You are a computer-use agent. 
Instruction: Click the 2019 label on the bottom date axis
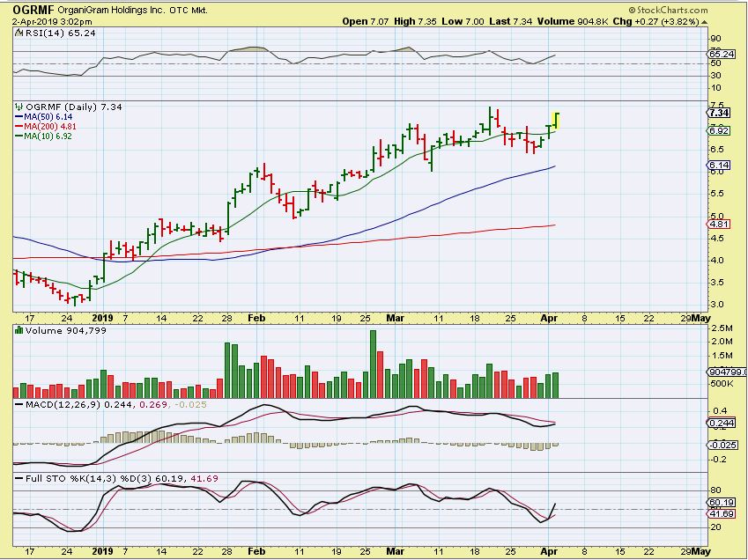102,551
